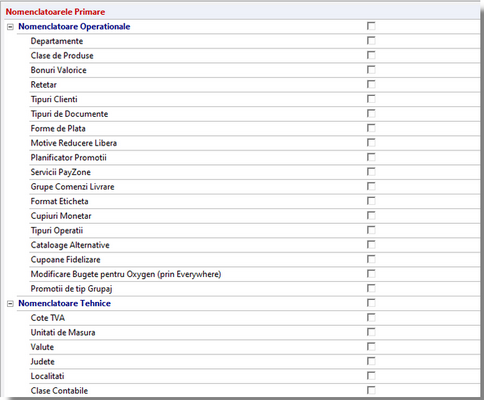The height and width of the screenshot is (400, 484).
Task: Collapse the Nomenclatoare Tehnice group
Action: [x=10, y=304]
